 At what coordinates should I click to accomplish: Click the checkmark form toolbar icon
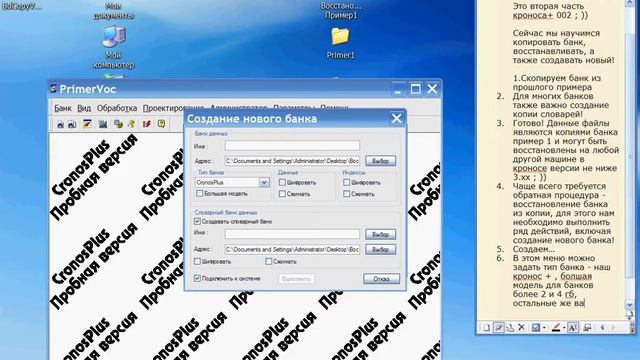point(87,124)
